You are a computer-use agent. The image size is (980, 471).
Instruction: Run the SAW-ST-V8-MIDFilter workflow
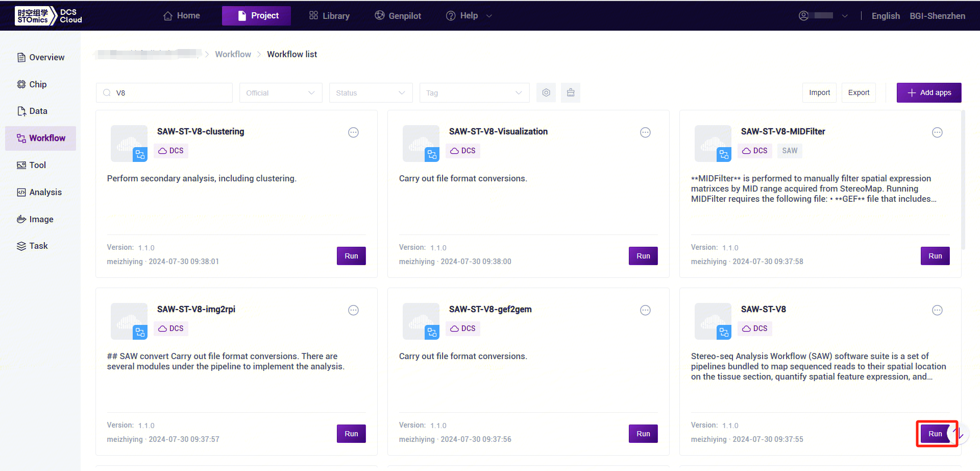(935, 256)
